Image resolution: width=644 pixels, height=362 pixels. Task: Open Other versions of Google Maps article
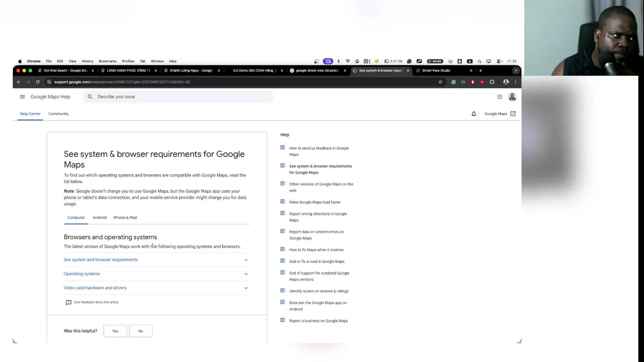(x=321, y=187)
